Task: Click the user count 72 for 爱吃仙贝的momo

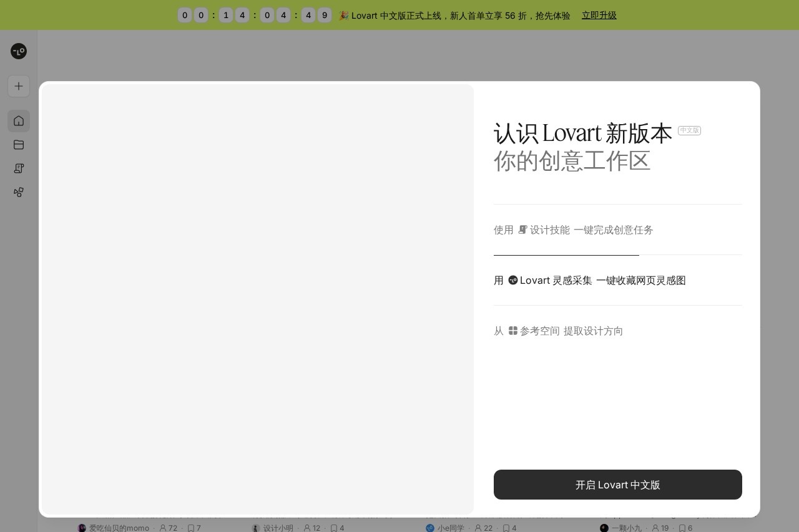Action: click(x=169, y=528)
